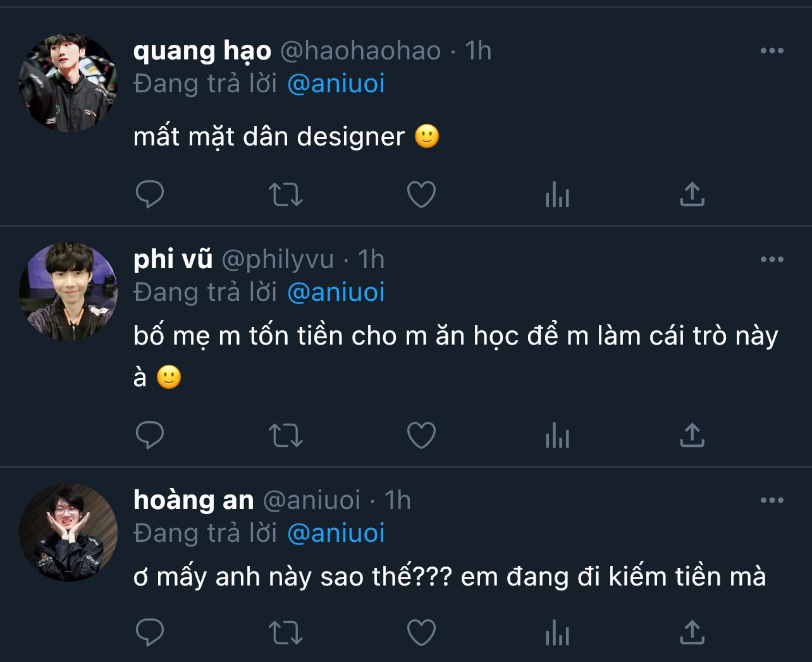Open more options on quang hạo's tweet
812x662 pixels.
pyautogui.click(x=772, y=51)
